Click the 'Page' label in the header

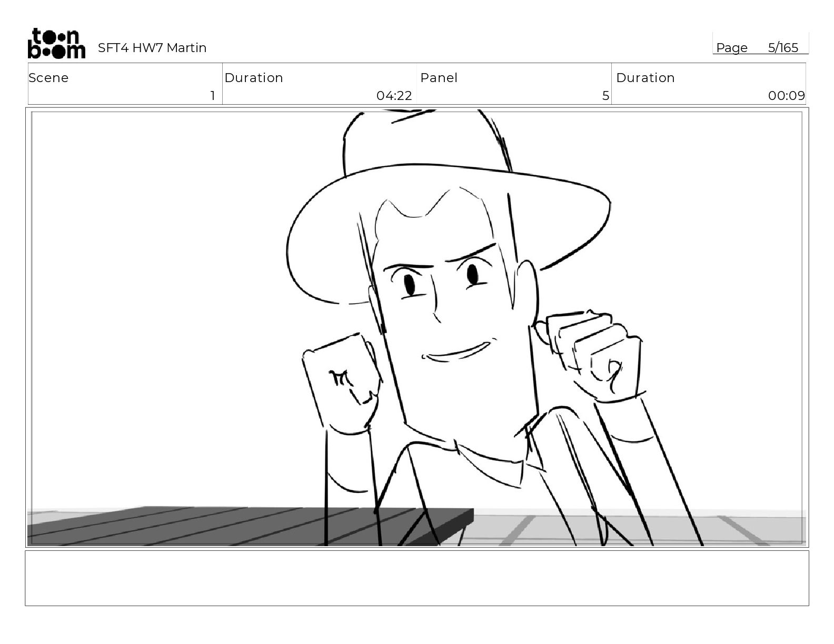tap(731, 48)
